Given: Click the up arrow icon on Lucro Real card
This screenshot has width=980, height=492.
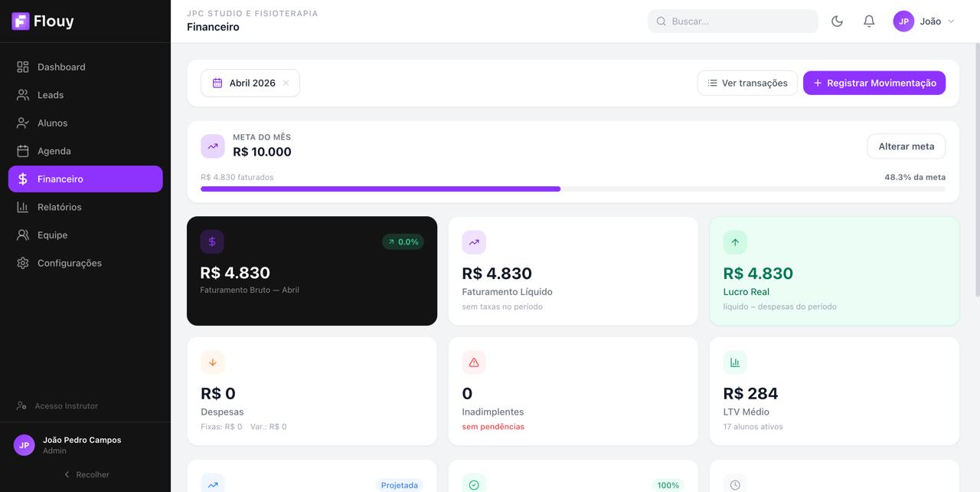Looking at the screenshot, I should coord(735,242).
